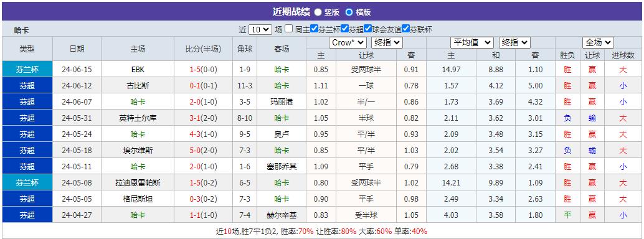Open the Crow* company dropdown
Viewport: 644px width, 239px height.
[x=348, y=42]
